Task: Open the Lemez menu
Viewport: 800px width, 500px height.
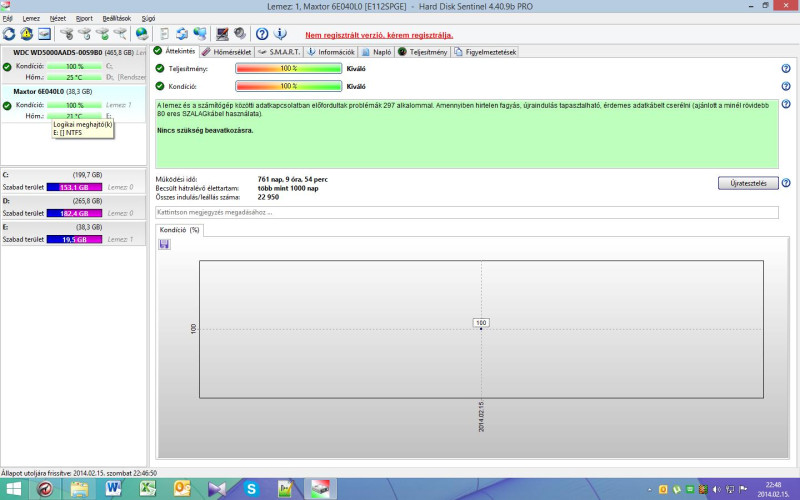Action: 31,18
